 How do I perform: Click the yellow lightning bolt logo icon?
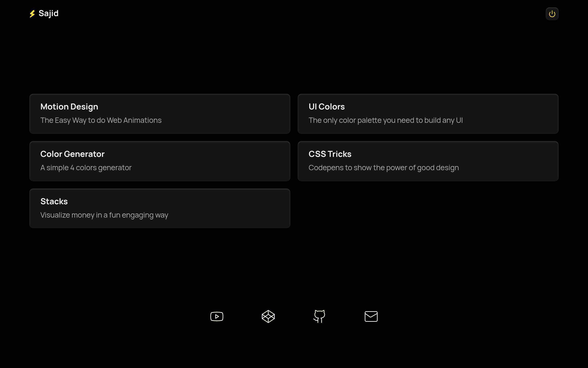pos(32,14)
